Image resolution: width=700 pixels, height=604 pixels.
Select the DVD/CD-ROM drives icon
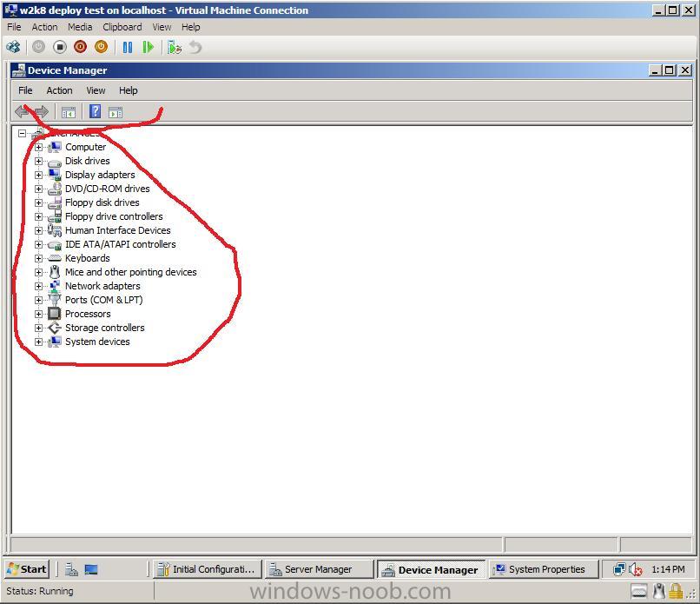click(55, 189)
